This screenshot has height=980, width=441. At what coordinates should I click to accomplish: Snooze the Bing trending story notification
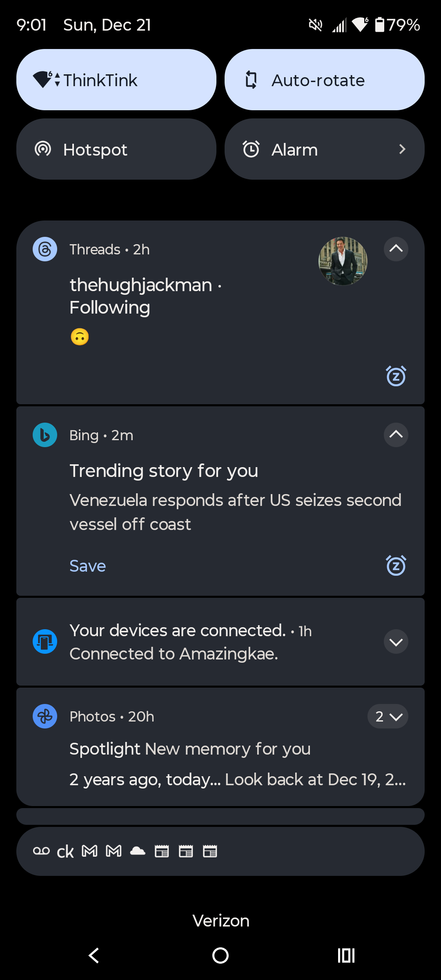[x=396, y=566]
